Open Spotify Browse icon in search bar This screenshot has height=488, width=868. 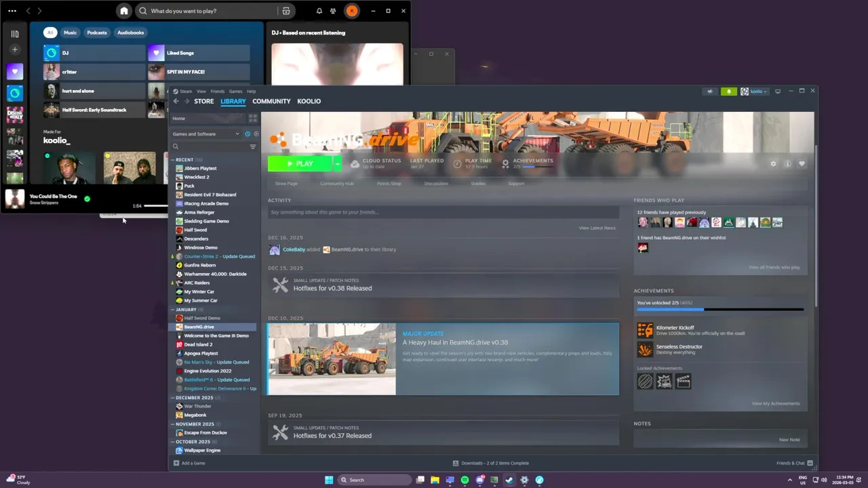[286, 11]
